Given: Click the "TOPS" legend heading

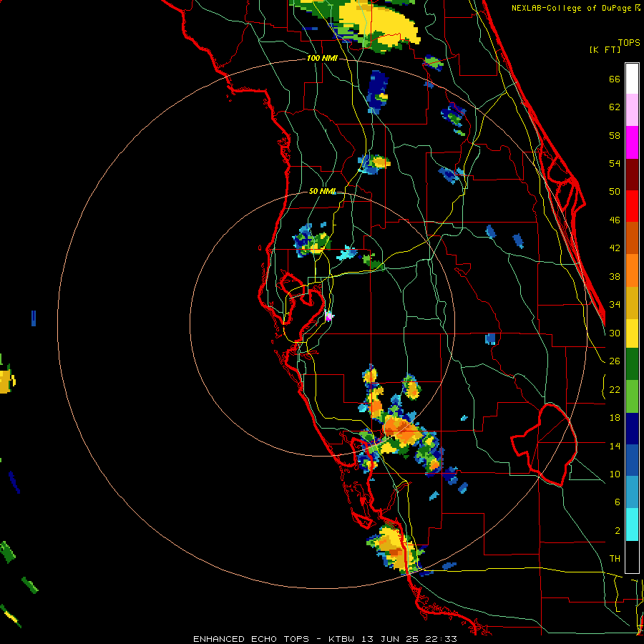Looking at the screenshot, I should click(629, 42).
